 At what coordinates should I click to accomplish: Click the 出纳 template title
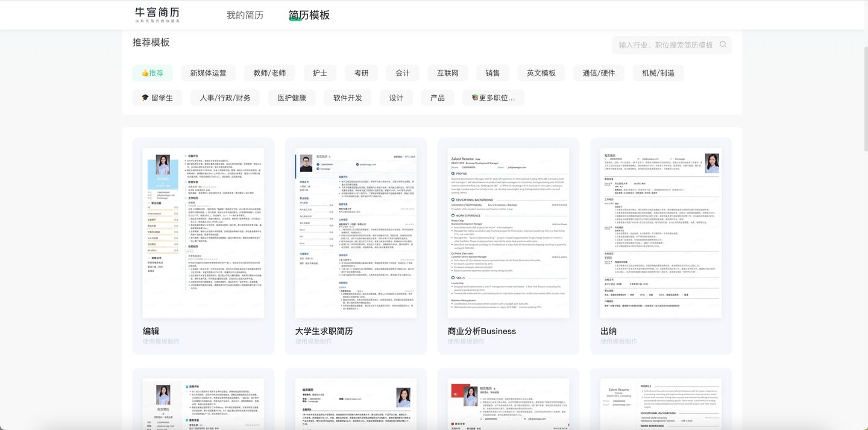click(x=609, y=331)
